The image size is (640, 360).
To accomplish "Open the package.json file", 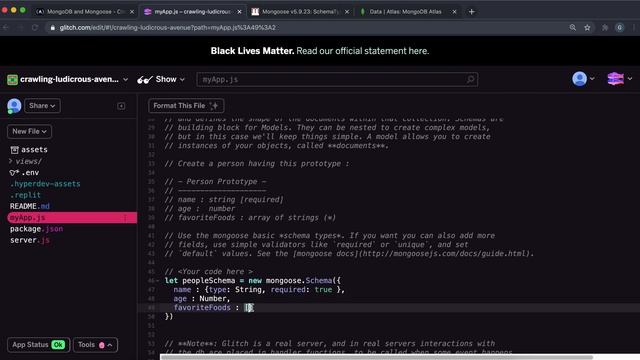I will (36, 229).
